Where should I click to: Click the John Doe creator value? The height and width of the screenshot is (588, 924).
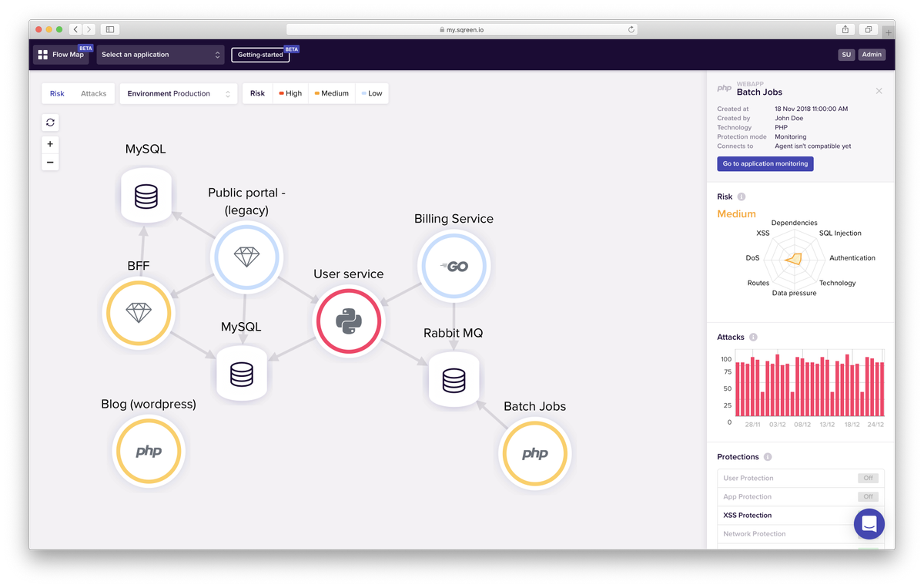click(788, 118)
